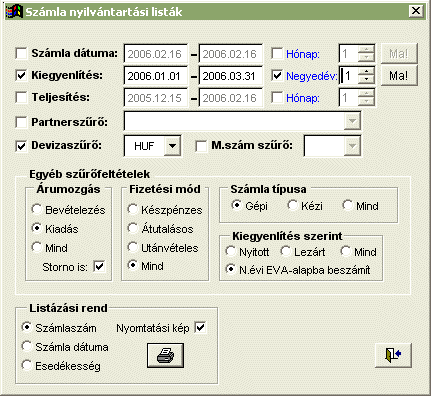
Task: Click the Negyedév number field
Action: [349, 76]
